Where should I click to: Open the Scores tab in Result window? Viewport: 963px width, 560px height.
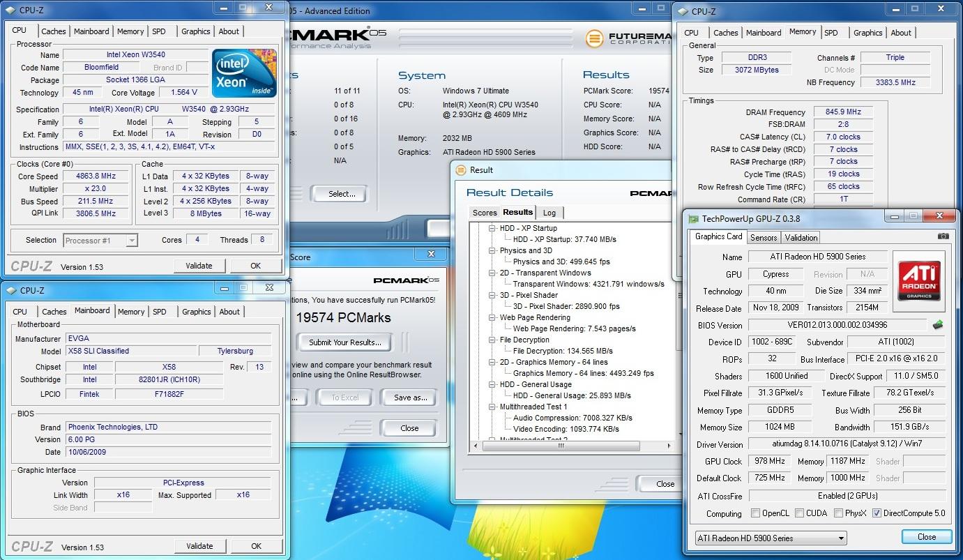[485, 213]
